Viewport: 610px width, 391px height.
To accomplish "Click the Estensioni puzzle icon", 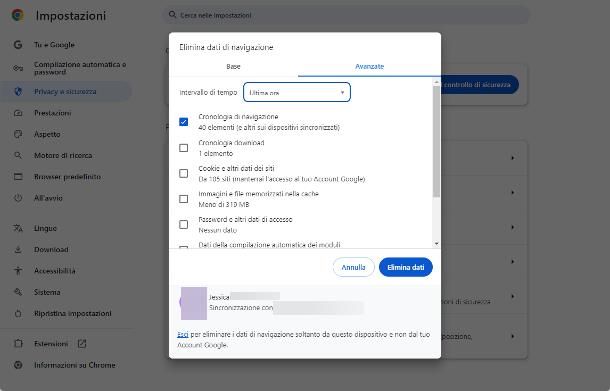I will point(18,344).
